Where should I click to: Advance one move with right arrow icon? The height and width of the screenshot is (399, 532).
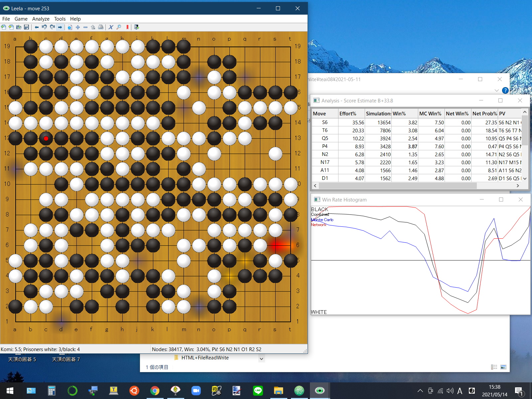click(60, 27)
